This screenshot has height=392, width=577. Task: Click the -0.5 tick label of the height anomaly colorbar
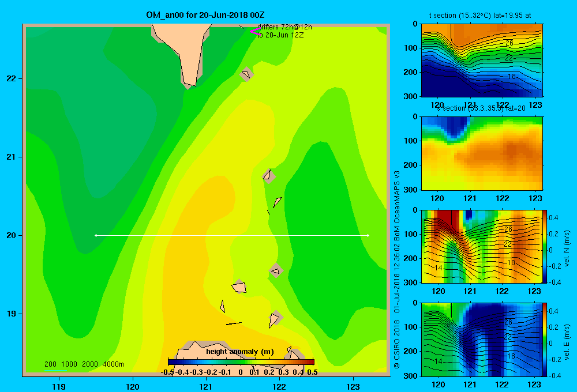point(167,372)
